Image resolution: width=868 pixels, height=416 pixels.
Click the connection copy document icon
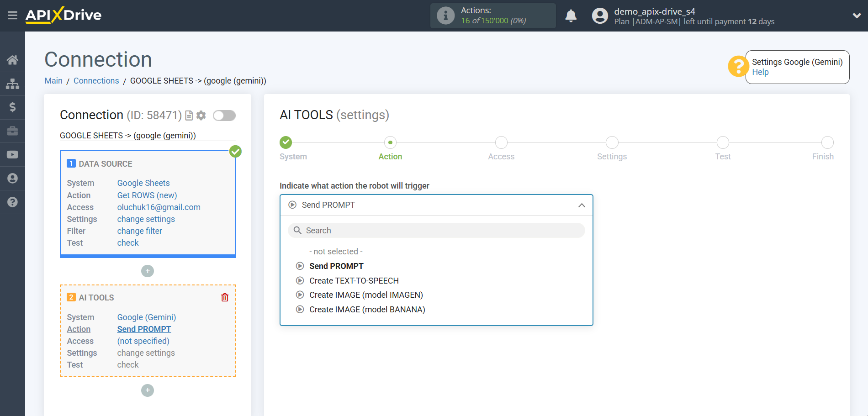[x=189, y=116]
